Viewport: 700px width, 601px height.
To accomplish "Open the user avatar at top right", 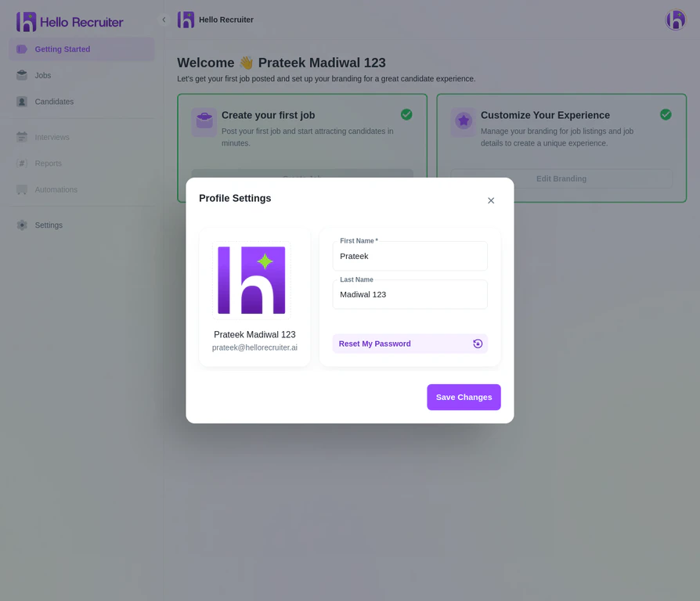I will [x=675, y=20].
